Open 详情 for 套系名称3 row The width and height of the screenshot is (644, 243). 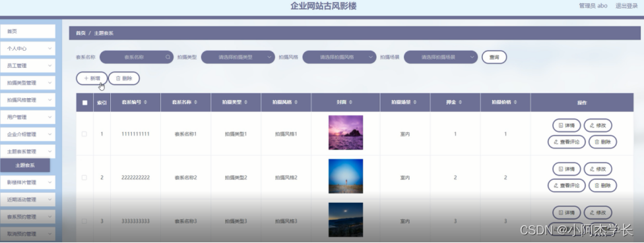click(x=566, y=212)
